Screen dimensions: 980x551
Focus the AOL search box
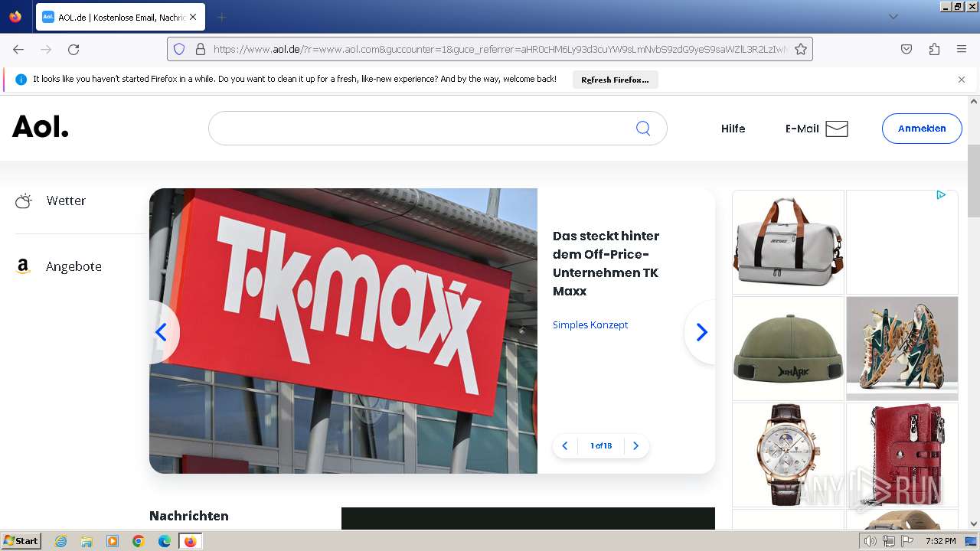point(438,129)
